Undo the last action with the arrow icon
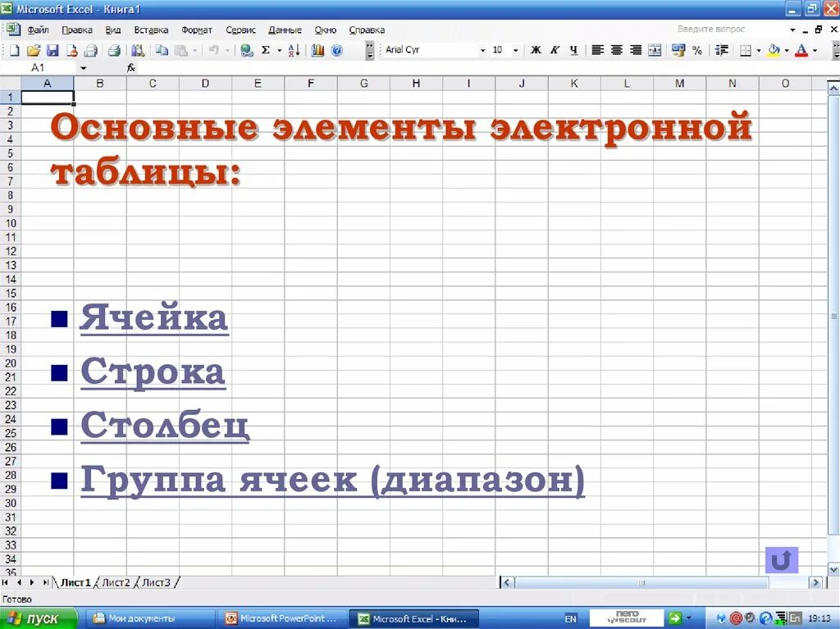Image resolution: width=840 pixels, height=629 pixels. [x=214, y=50]
